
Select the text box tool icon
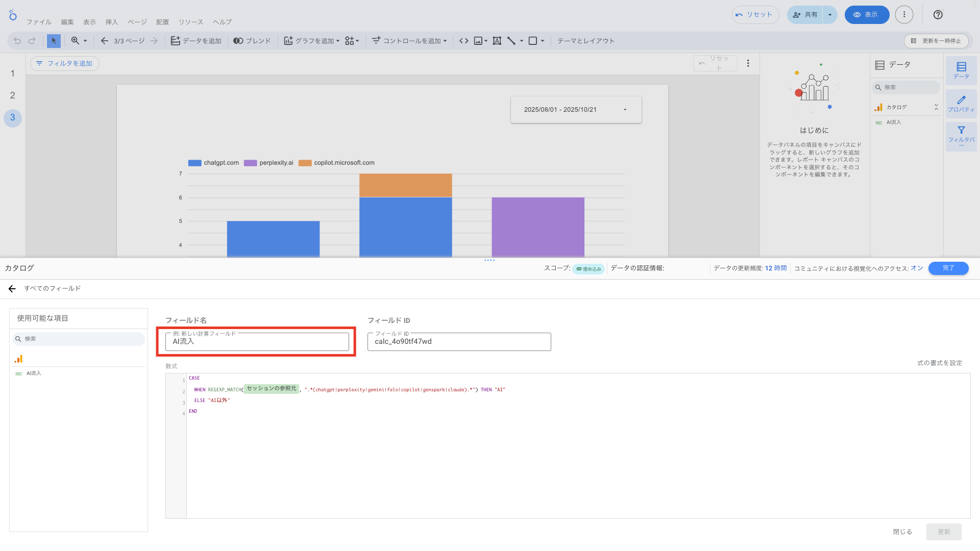pos(497,41)
